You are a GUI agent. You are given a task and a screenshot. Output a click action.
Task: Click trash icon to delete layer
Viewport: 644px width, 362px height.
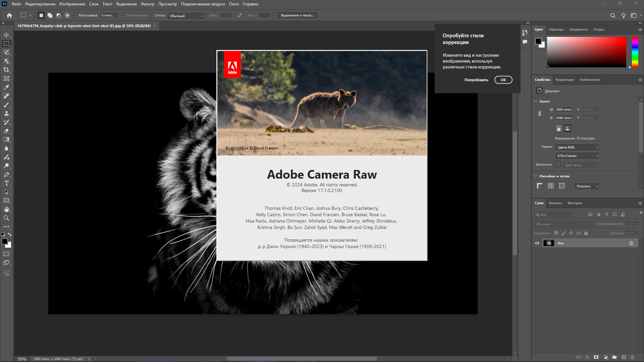pyautogui.click(x=632, y=357)
